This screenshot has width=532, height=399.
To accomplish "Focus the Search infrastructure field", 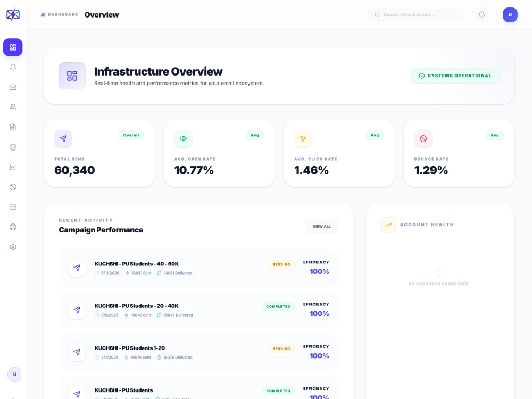I will (x=415, y=15).
